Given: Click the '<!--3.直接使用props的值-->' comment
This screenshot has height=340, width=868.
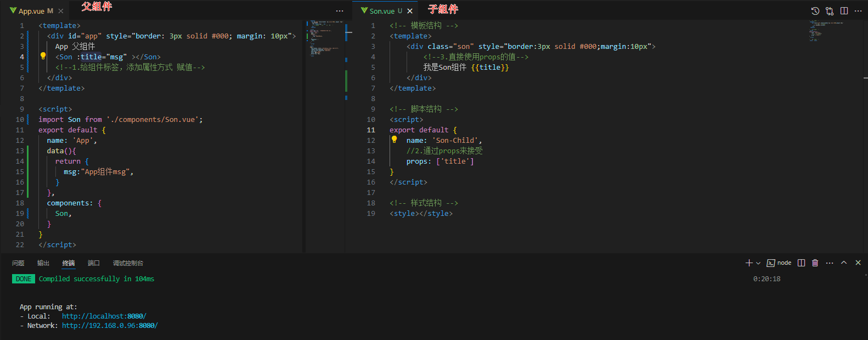Looking at the screenshot, I should 476,57.
